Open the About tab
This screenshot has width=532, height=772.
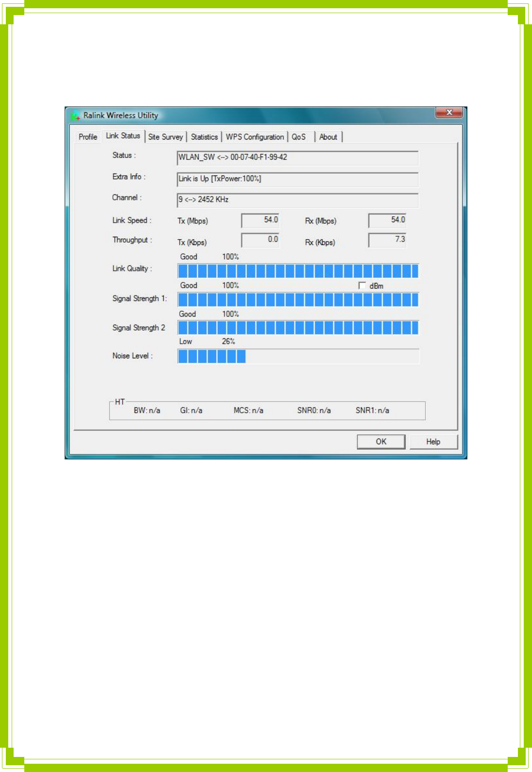[328, 137]
